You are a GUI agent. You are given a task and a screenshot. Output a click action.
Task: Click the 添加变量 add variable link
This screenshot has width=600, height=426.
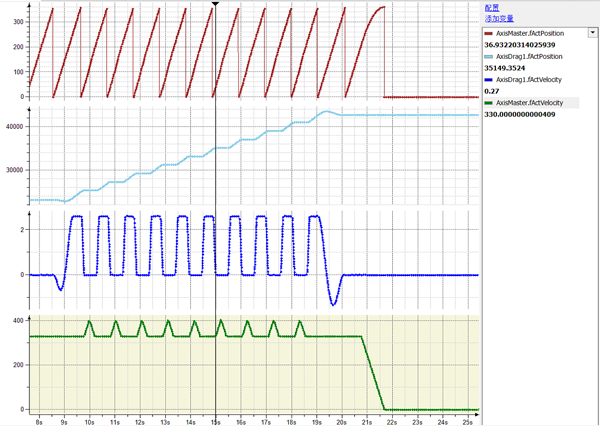click(x=499, y=18)
